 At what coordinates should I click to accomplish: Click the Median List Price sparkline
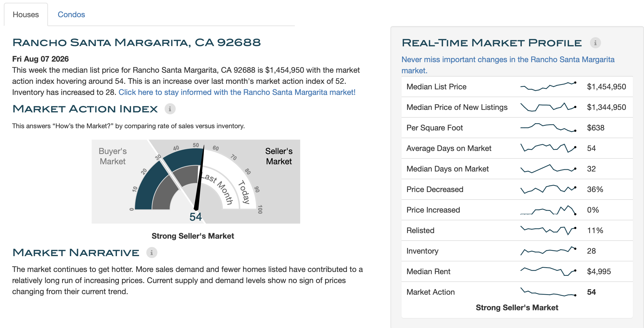point(548,86)
